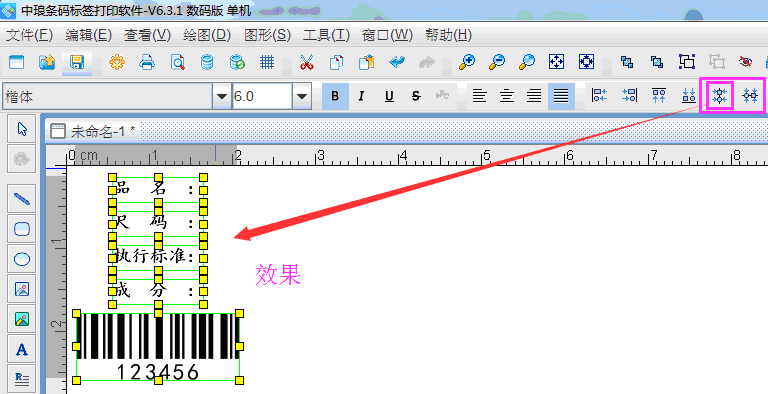The height and width of the screenshot is (394, 768).
Task: Toggle bold formatting
Action: [x=335, y=96]
